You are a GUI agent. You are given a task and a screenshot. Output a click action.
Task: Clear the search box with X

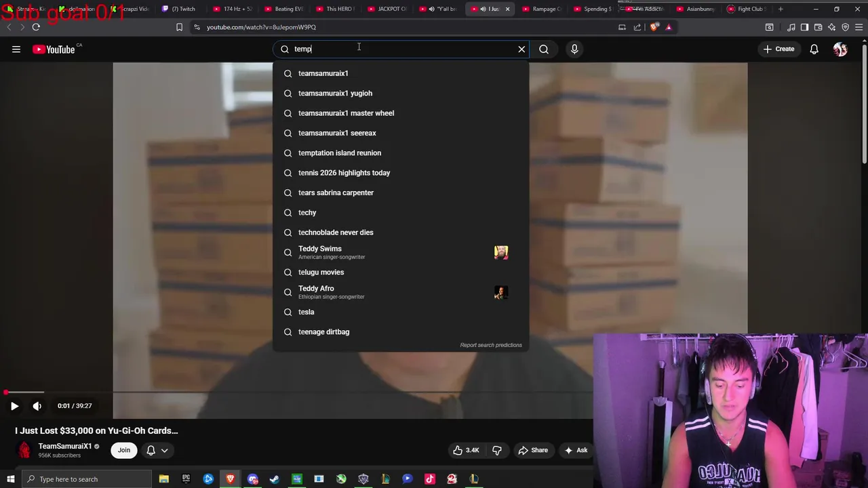[521, 49]
